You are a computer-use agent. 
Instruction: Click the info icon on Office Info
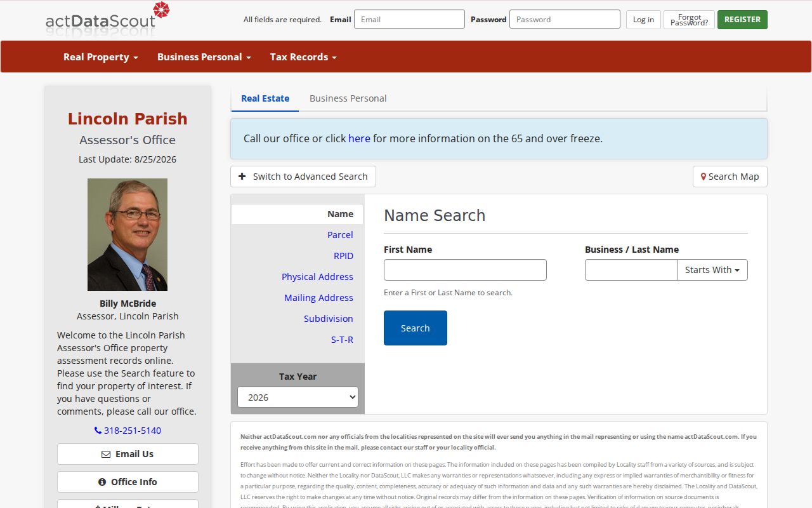click(102, 482)
